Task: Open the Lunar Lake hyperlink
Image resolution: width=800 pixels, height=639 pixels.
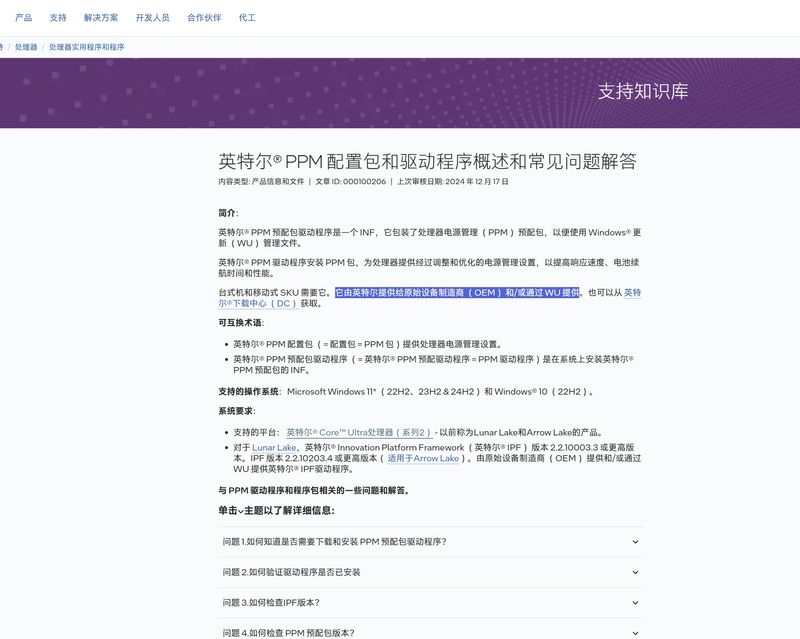Action: [x=266, y=447]
